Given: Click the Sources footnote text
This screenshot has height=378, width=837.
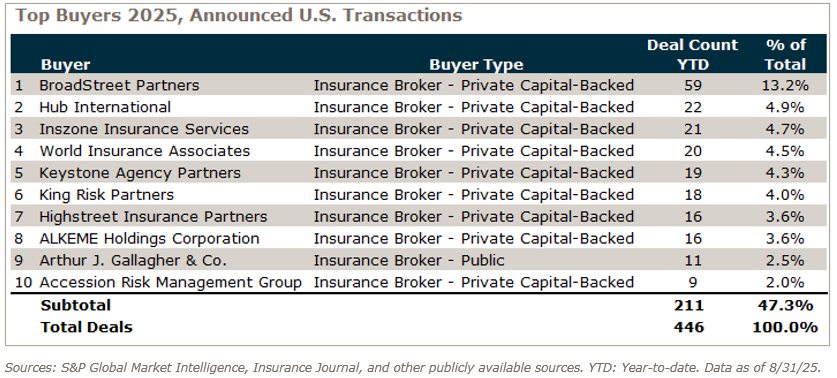Looking at the screenshot, I should (x=413, y=368).
